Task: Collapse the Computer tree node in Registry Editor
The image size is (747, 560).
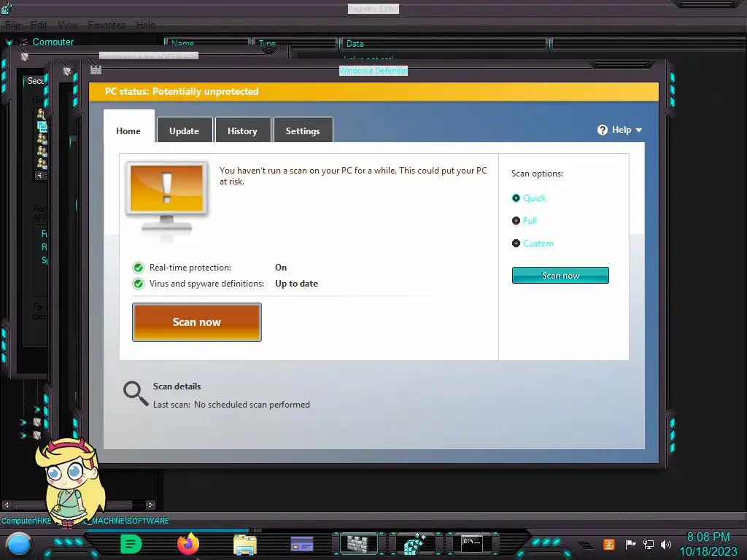Action: 9,42
